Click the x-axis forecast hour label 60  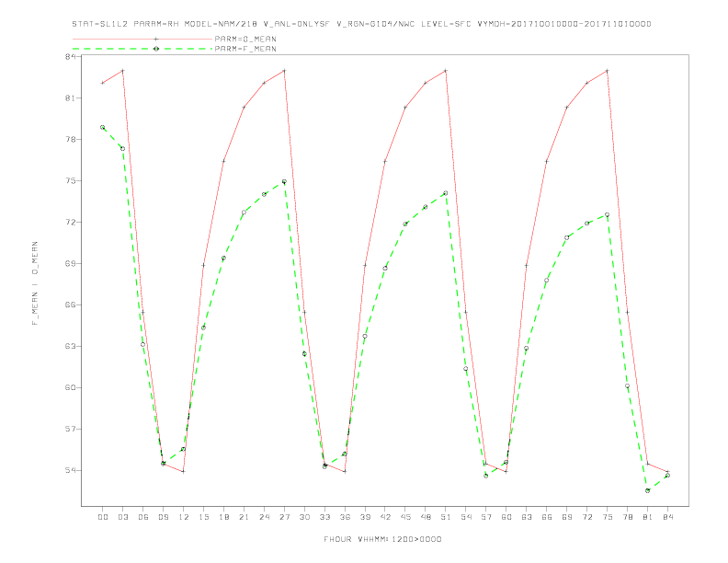(x=506, y=517)
